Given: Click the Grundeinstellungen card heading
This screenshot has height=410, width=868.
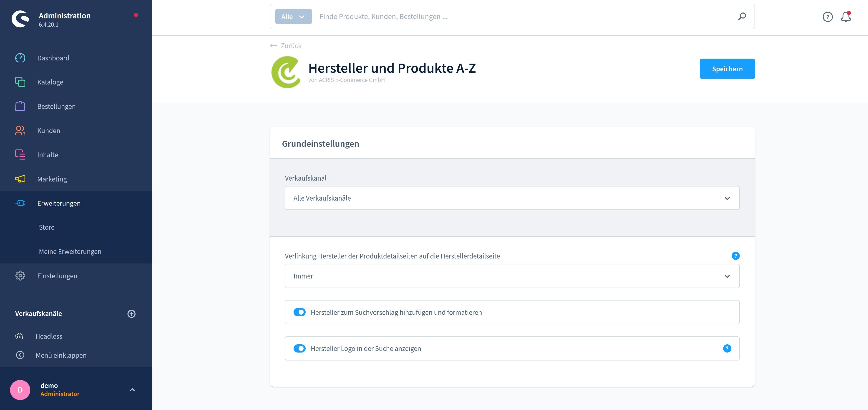Looking at the screenshot, I should [x=320, y=144].
